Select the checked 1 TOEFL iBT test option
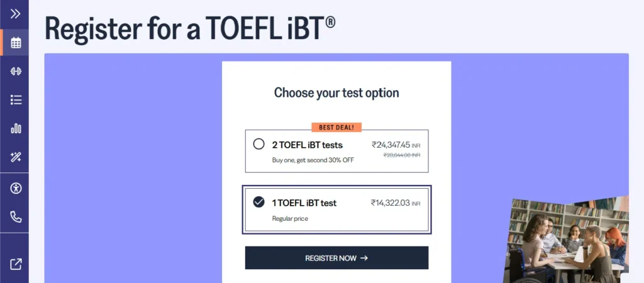This screenshot has width=644, height=283. [x=258, y=202]
